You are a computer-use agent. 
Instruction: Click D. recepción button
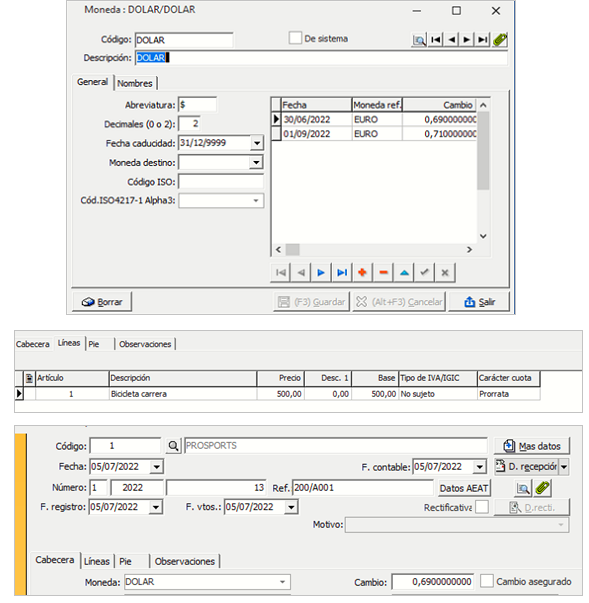(x=527, y=467)
